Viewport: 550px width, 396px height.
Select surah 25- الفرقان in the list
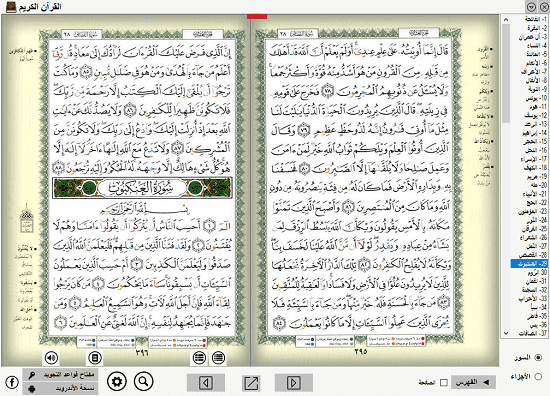(535, 229)
